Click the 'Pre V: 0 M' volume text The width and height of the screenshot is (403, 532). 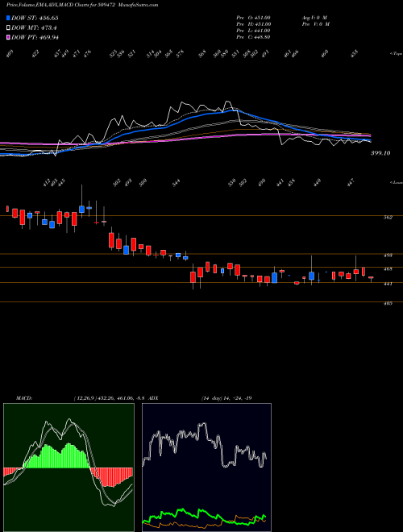[x=315, y=24]
